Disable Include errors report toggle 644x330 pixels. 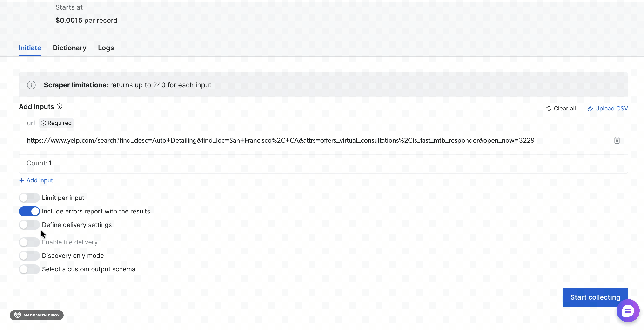pos(29,211)
